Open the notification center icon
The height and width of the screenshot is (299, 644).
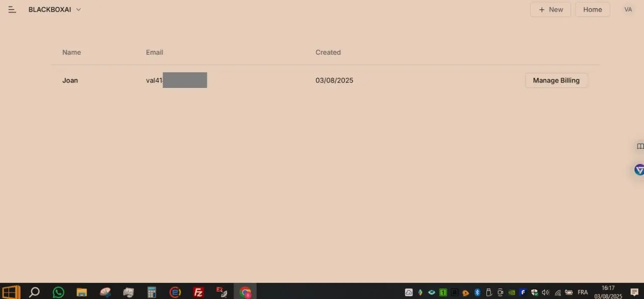(634, 292)
